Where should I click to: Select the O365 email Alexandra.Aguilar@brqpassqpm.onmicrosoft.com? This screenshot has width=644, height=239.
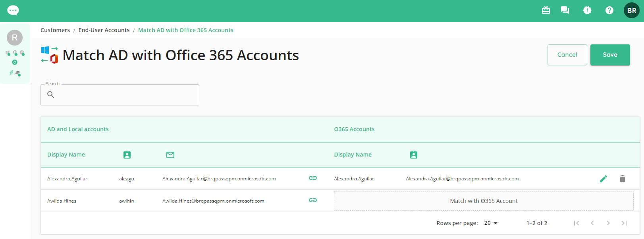(462, 179)
